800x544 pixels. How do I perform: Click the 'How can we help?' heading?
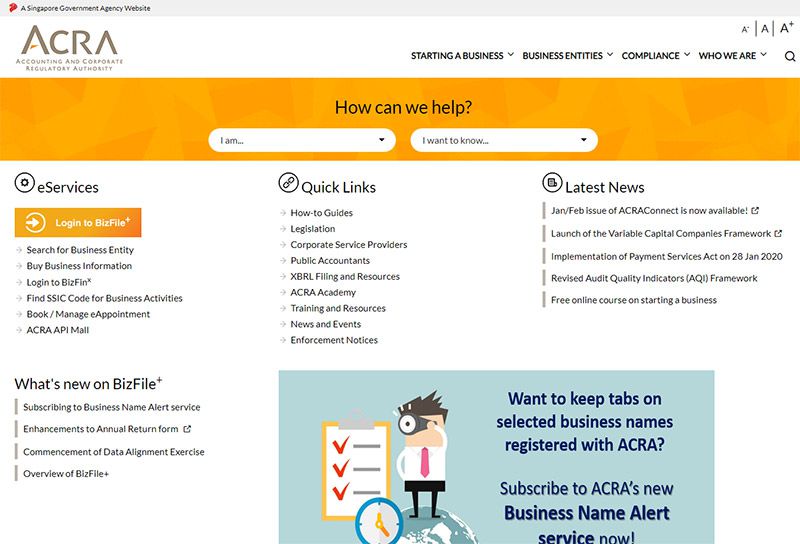(403, 107)
